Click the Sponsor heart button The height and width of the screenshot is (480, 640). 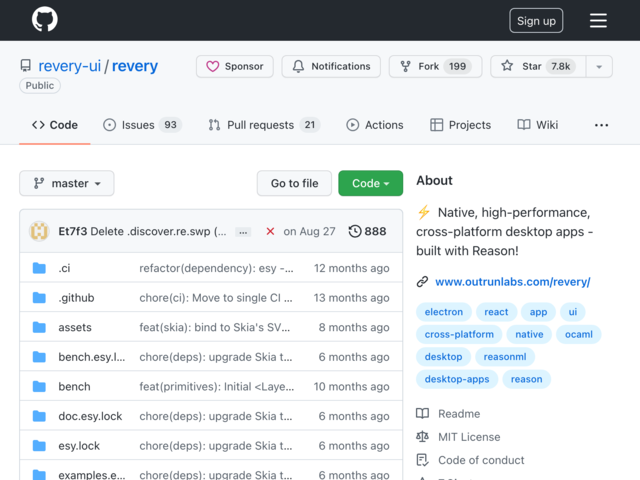pyautogui.click(x=235, y=66)
